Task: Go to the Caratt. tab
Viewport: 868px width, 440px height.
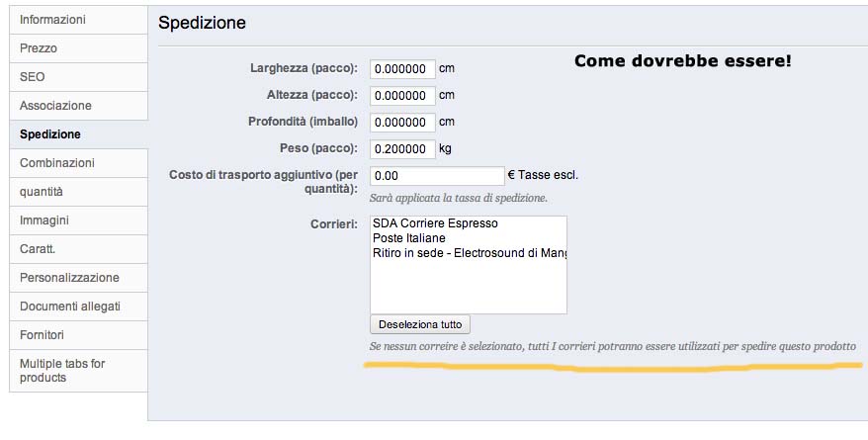Action: click(38, 248)
